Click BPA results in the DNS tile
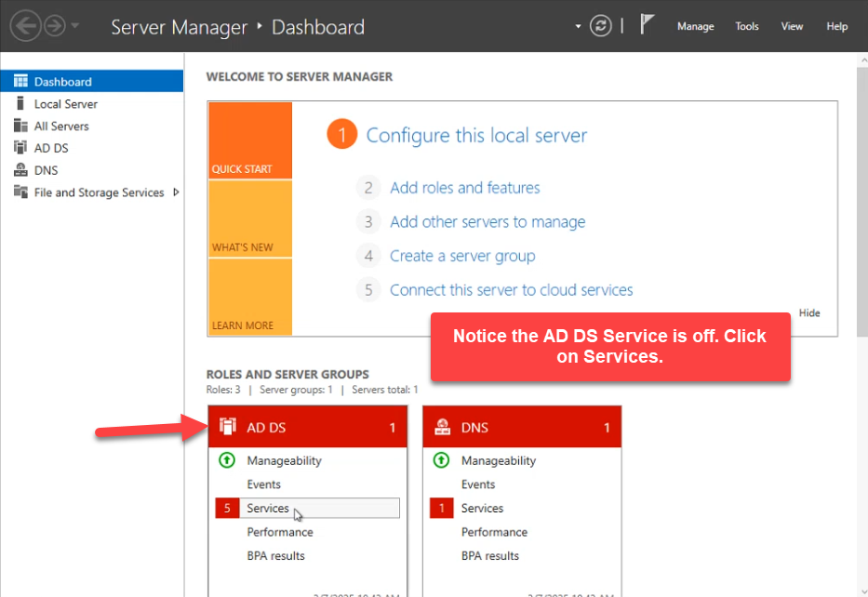Image resolution: width=868 pixels, height=597 pixels. [x=490, y=555]
